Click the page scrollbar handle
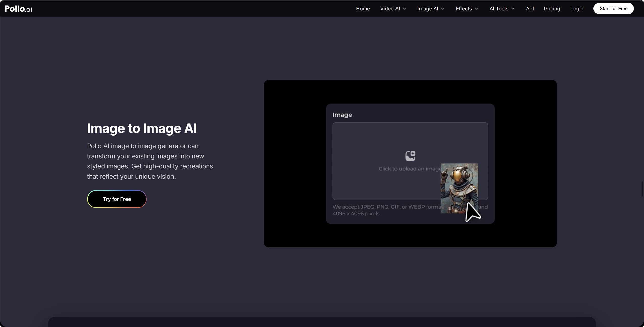644x327 pixels. [642, 189]
